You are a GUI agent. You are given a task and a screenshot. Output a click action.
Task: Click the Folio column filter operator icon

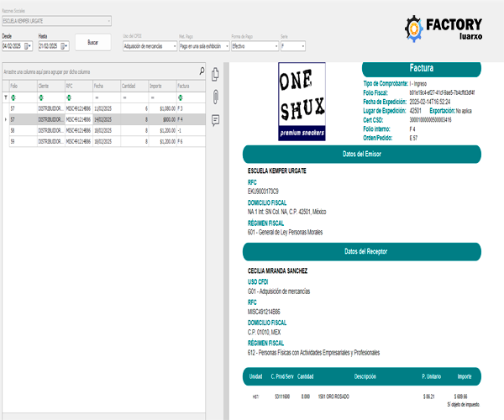pyautogui.click(x=12, y=97)
